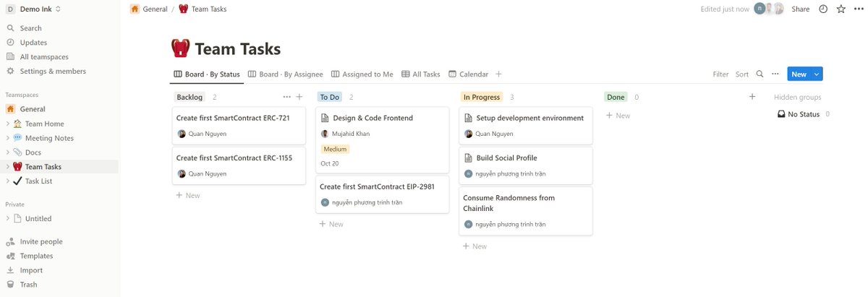This screenshot has height=297, width=868.
Task: Open Consume Randomness from Chainlink card
Action: pyautogui.click(x=525, y=211)
